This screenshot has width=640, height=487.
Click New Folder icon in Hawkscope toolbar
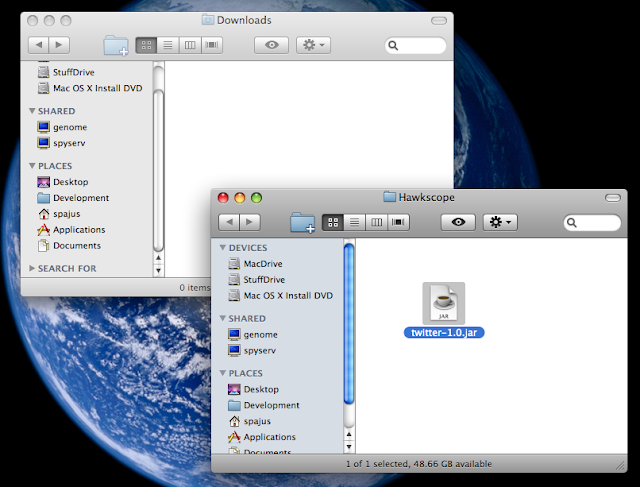point(302,222)
